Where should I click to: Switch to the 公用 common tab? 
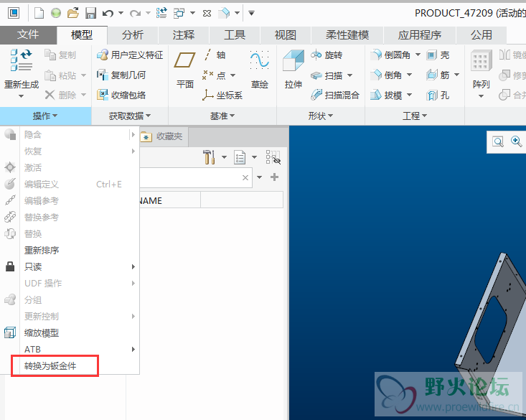(x=482, y=35)
